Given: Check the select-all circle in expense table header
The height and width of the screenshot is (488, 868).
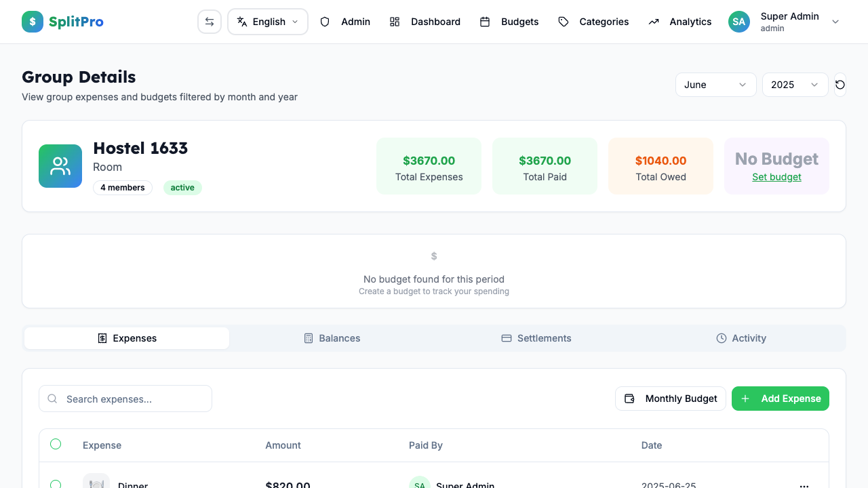Looking at the screenshot, I should [x=56, y=444].
